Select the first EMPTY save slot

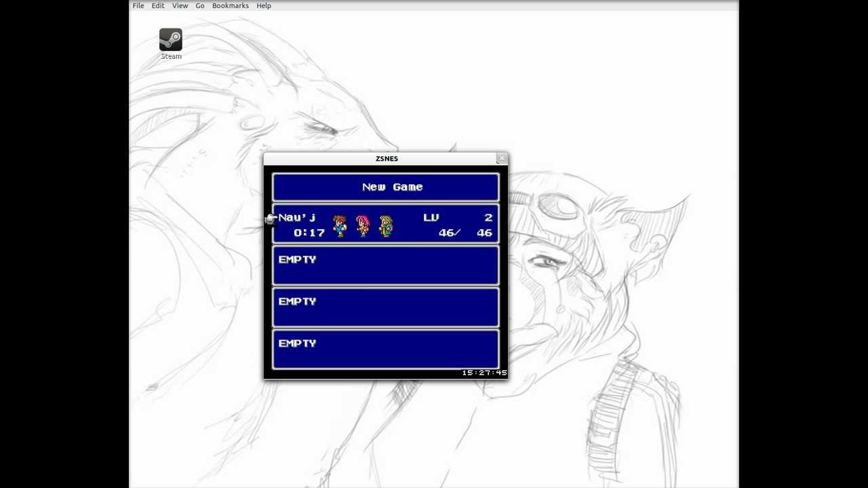[x=385, y=266]
